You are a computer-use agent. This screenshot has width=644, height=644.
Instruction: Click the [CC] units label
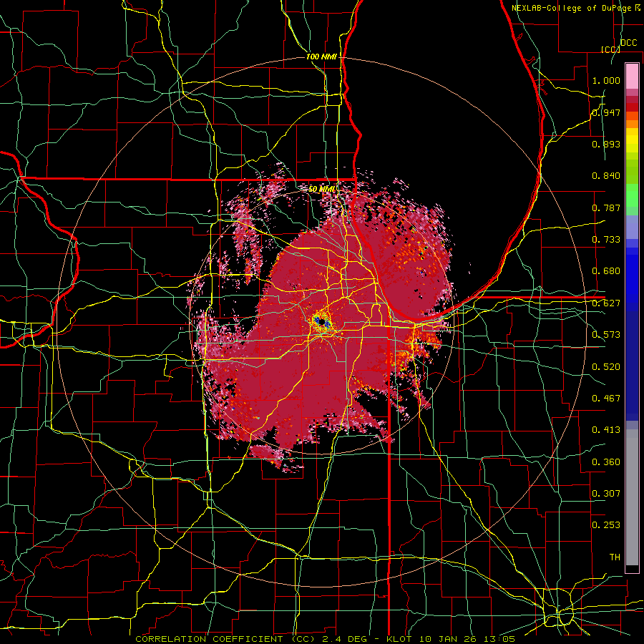pyautogui.click(x=610, y=49)
